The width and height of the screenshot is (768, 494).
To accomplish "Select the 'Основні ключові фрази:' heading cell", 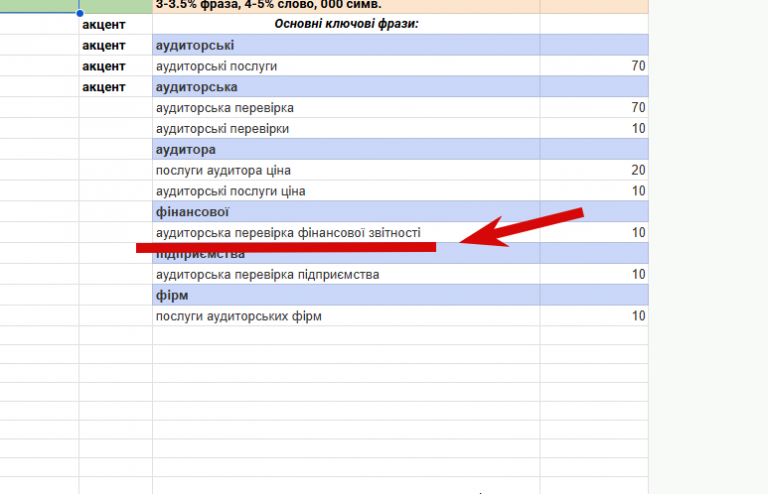I will click(346, 24).
